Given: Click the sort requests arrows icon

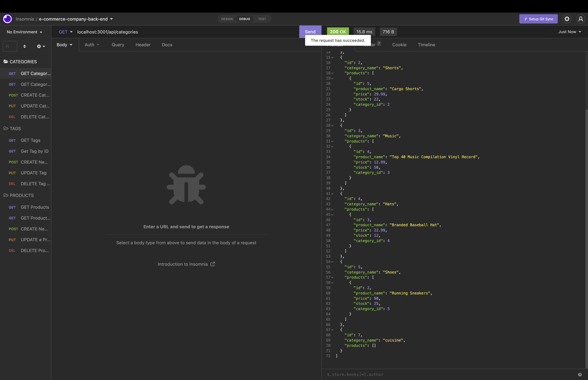Looking at the screenshot, I should coord(24,46).
